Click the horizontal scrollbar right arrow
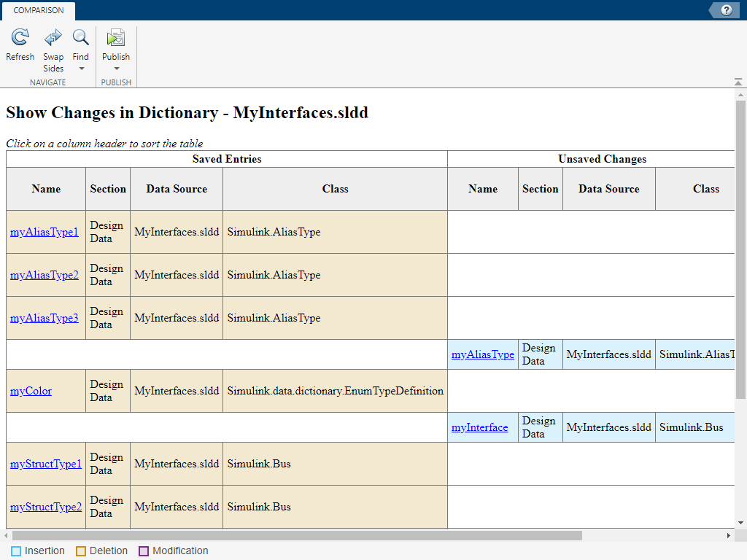This screenshot has height=560, width=747. point(727,535)
